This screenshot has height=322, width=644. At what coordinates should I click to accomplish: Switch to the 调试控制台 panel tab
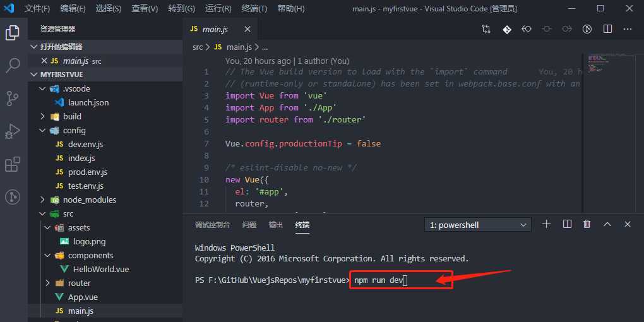pyautogui.click(x=212, y=225)
